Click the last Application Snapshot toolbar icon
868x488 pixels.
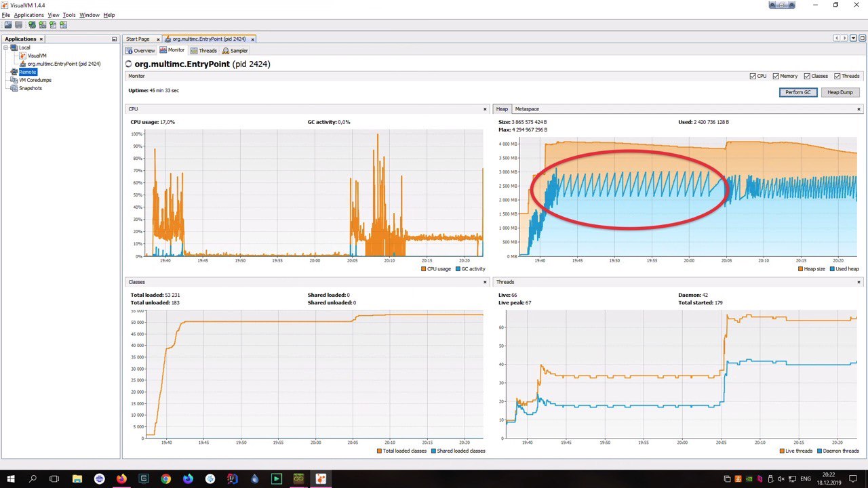tap(63, 24)
